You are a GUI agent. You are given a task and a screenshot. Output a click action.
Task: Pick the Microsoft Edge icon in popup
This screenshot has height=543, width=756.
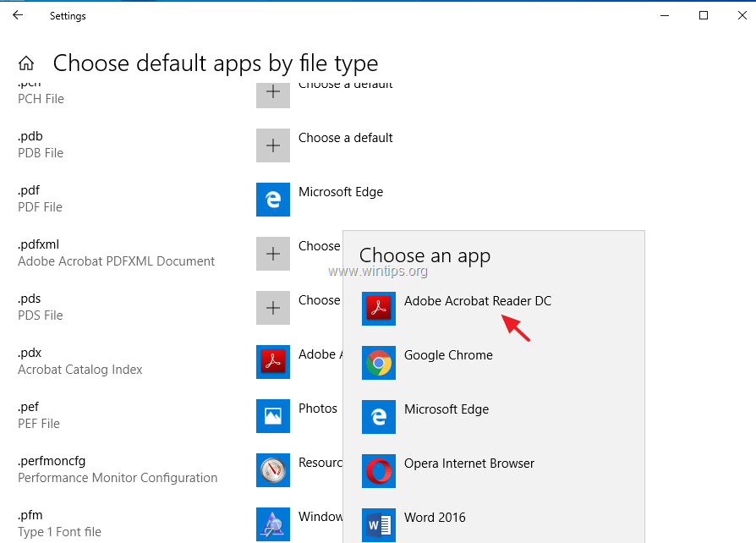[x=379, y=417]
